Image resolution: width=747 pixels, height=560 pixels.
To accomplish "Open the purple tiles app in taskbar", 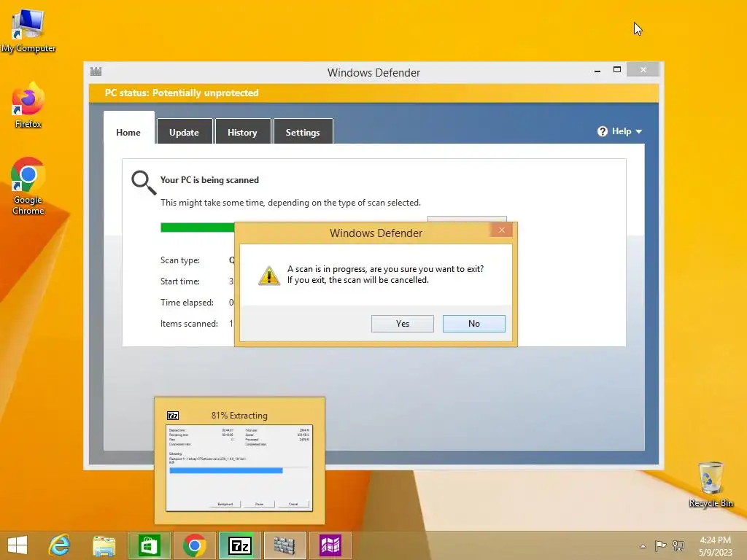I will point(330,545).
